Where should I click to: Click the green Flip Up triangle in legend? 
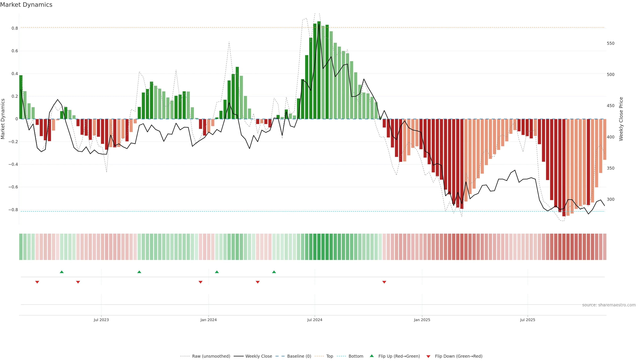coord(372,356)
